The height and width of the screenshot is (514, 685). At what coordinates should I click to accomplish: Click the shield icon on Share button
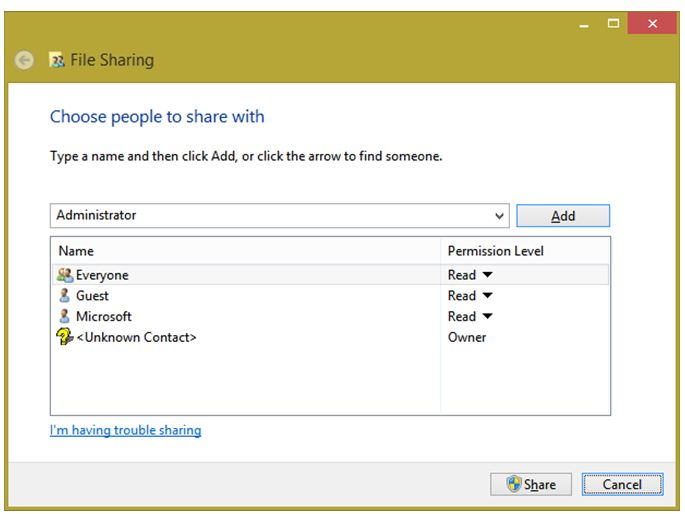pyautogui.click(x=514, y=484)
